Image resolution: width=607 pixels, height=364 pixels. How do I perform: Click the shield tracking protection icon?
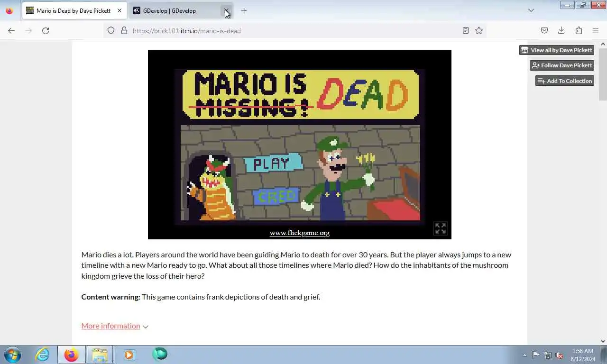[111, 31]
